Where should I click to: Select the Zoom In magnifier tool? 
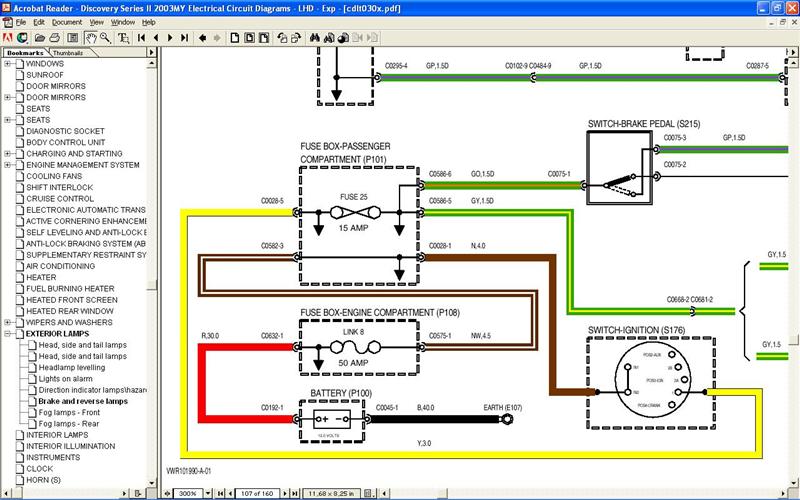(x=106, y=38)
